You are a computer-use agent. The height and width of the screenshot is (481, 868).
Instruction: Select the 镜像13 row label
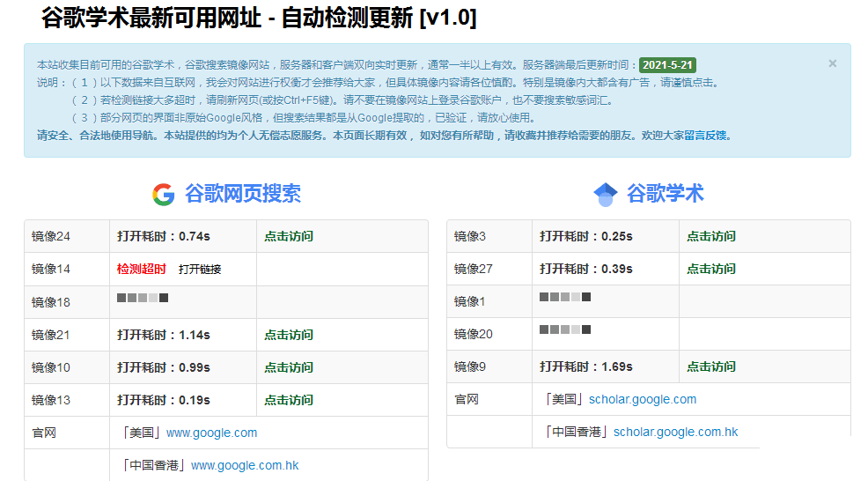(x=51, y=401)
